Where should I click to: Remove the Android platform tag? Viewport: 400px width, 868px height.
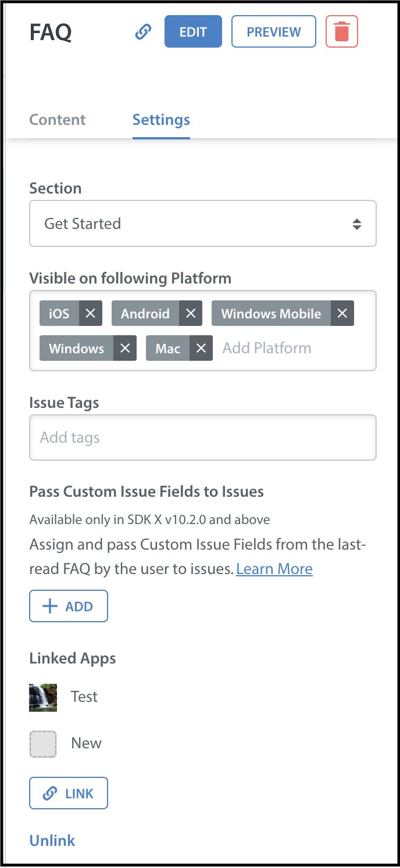(191, 313)
